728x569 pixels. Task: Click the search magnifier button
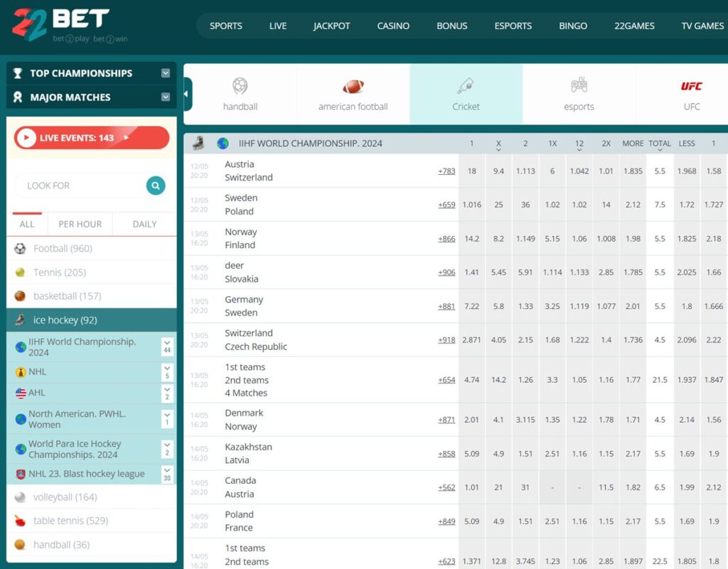(x=156, y=185)
